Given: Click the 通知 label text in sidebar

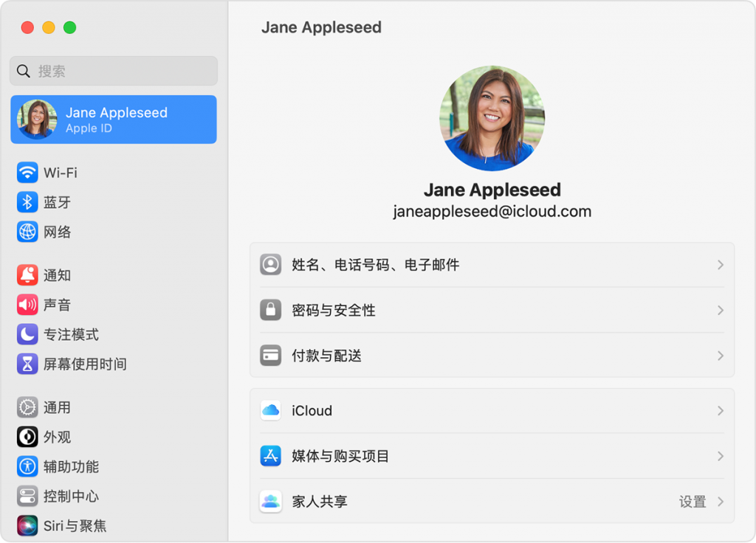Looking at the screenshot, I should click(57, 275).
